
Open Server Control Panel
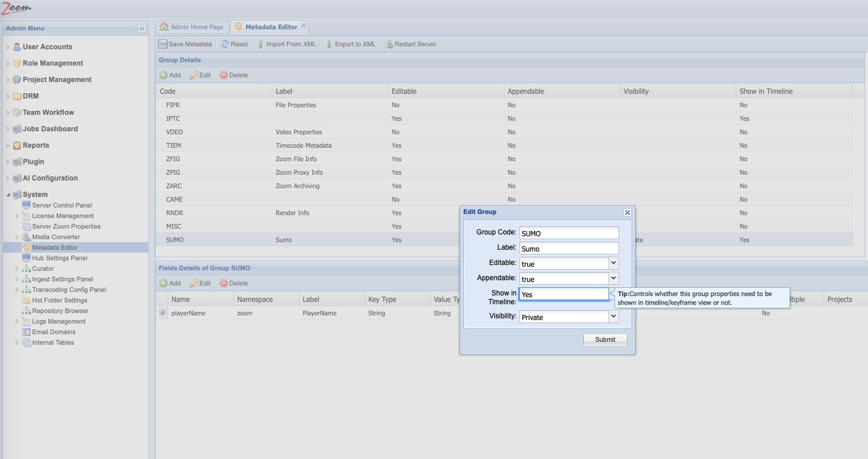(62, 205)
